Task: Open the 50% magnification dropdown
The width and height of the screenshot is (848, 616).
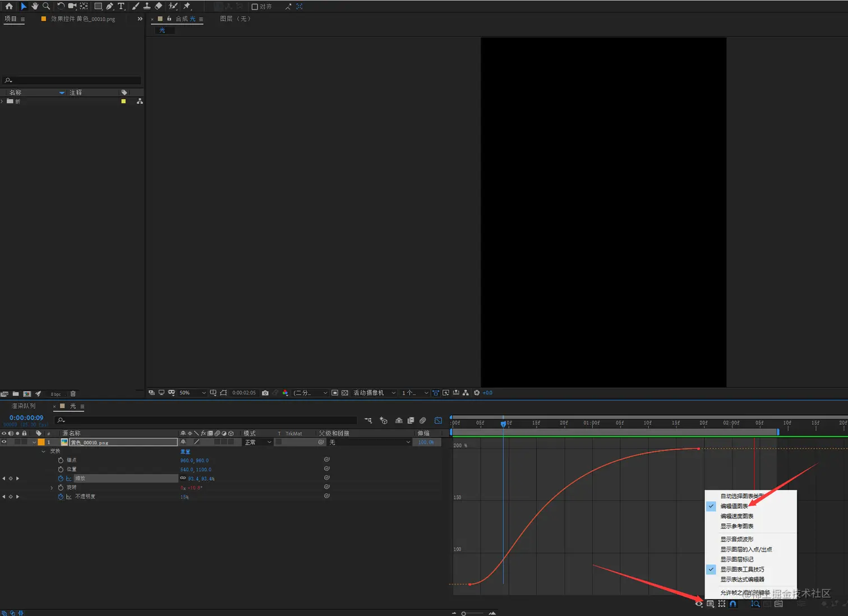Action: pos(192,393)
